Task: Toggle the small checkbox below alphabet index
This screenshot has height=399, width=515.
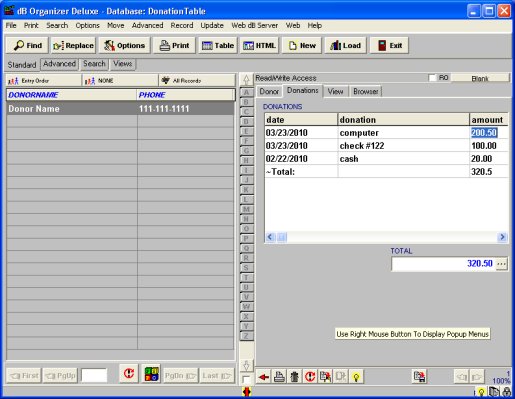Action: [x=246, y=380]
